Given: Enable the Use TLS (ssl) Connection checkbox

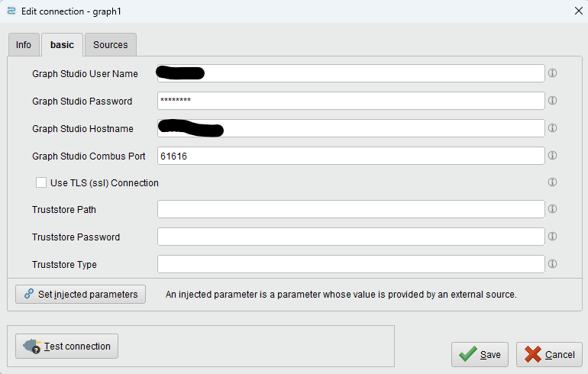Looking at the screenshot, I should (41, 182).
